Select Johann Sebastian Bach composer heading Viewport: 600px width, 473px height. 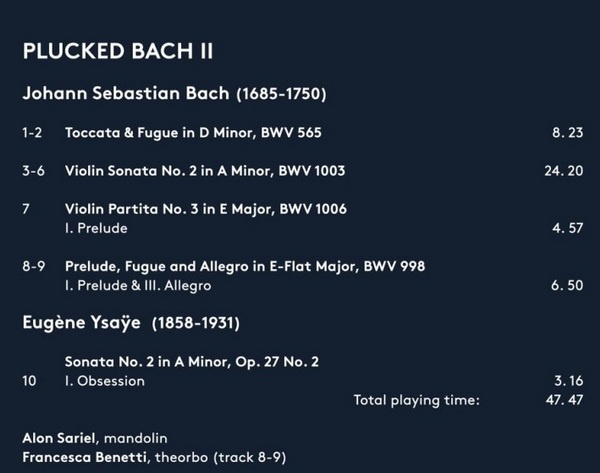(x=126, y=93)
